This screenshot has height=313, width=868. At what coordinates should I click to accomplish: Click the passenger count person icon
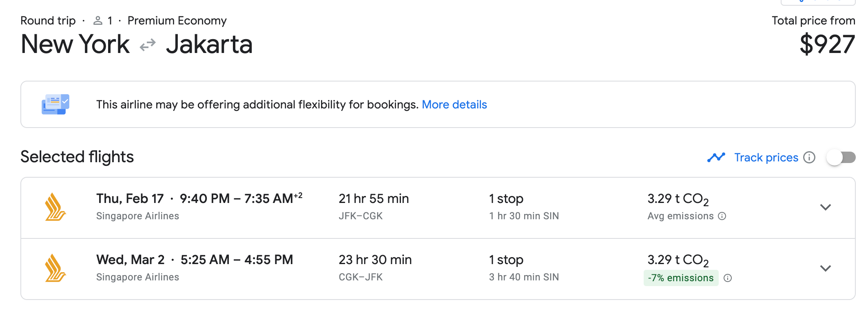pos(97,21)
